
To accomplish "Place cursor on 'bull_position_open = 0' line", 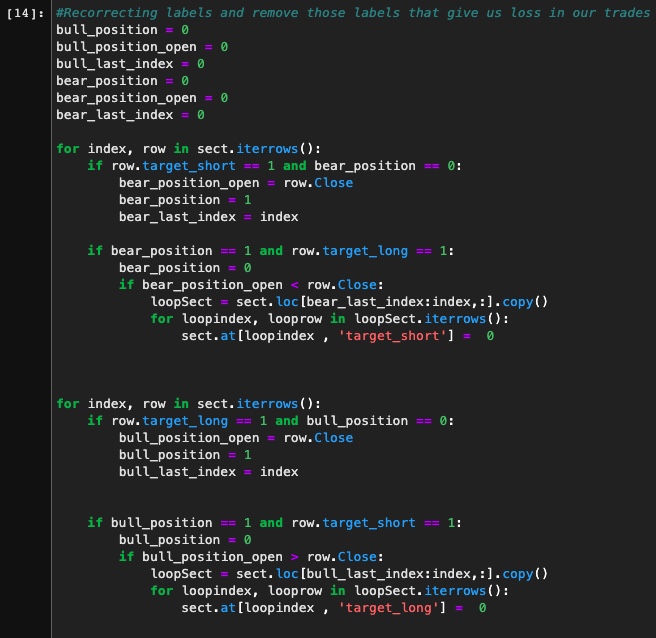I will pyautogui.click(x=142, y=47).
